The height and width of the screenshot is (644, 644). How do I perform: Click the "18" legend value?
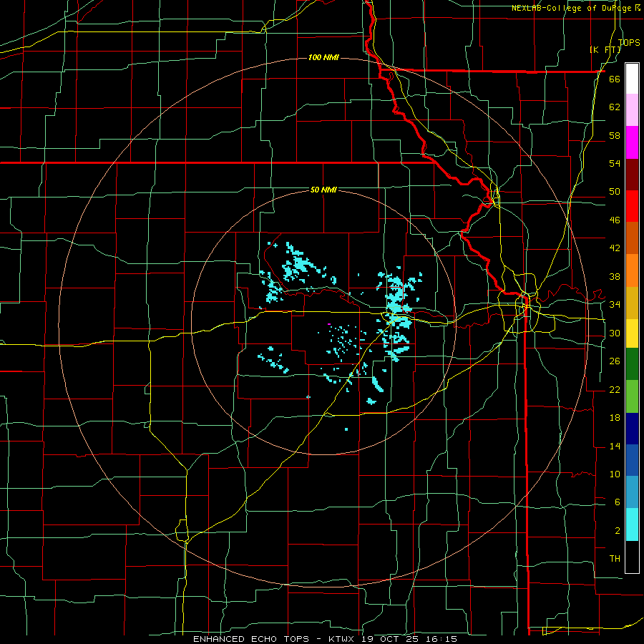615,418
